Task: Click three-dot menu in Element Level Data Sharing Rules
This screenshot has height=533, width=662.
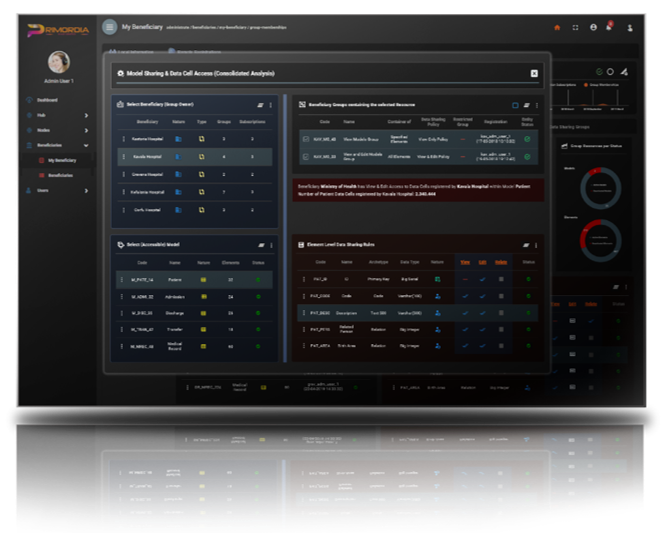Action: coord(536,244)
